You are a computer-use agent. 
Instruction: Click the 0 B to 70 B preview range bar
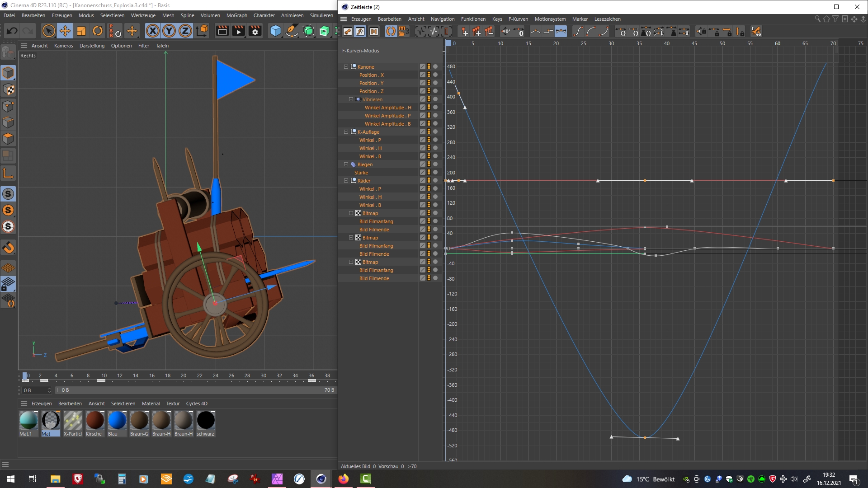coord(196,390)
